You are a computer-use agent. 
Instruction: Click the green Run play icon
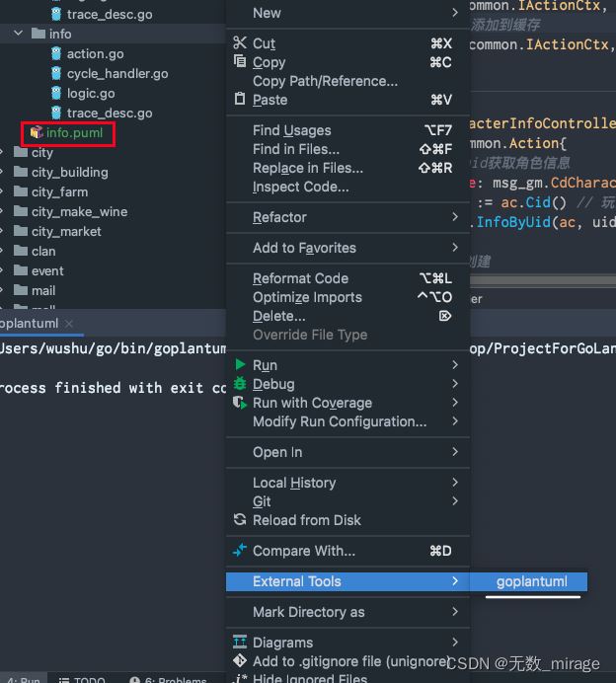click(240, 365)
